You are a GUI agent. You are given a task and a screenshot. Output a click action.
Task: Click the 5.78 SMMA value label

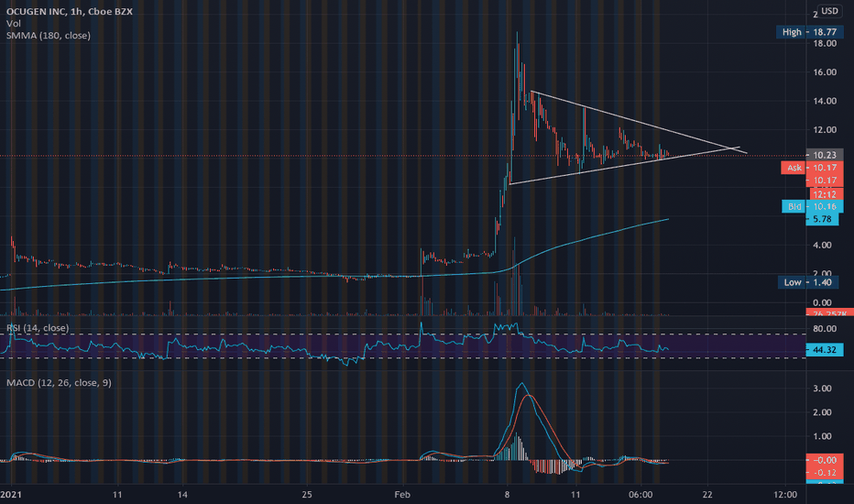822,219
